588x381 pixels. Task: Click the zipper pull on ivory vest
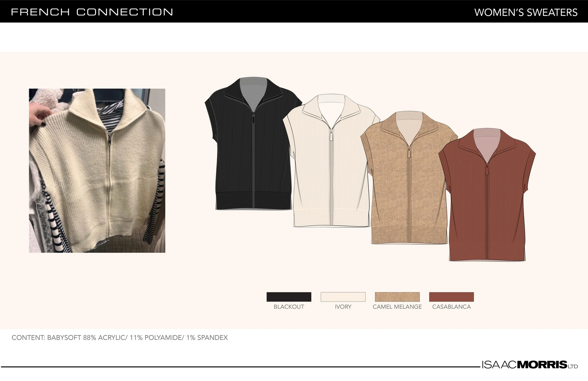pyautogui.click(x=331, y=136)
